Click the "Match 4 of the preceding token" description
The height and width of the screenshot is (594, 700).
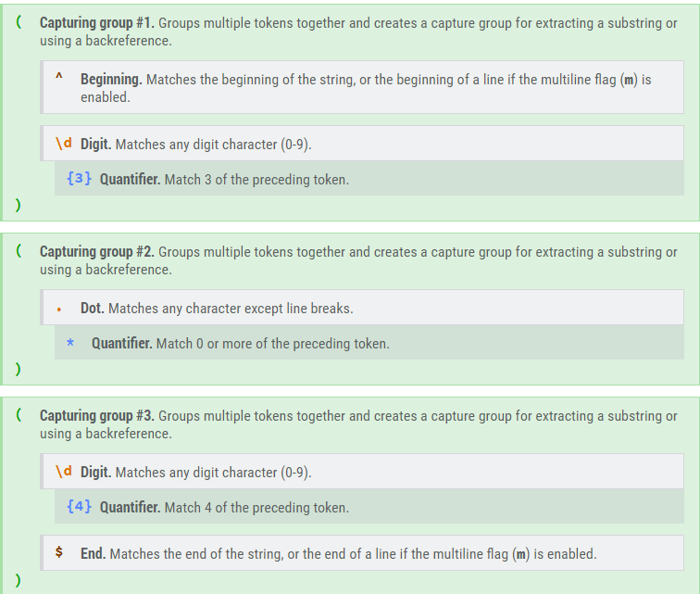[x=256, y=508]
